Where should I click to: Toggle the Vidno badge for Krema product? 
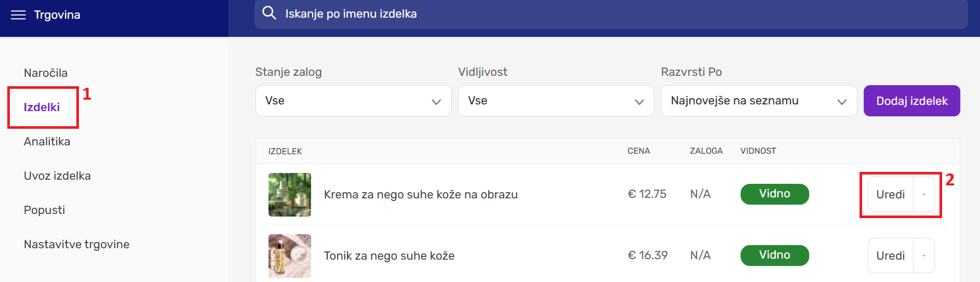point(774,194)
